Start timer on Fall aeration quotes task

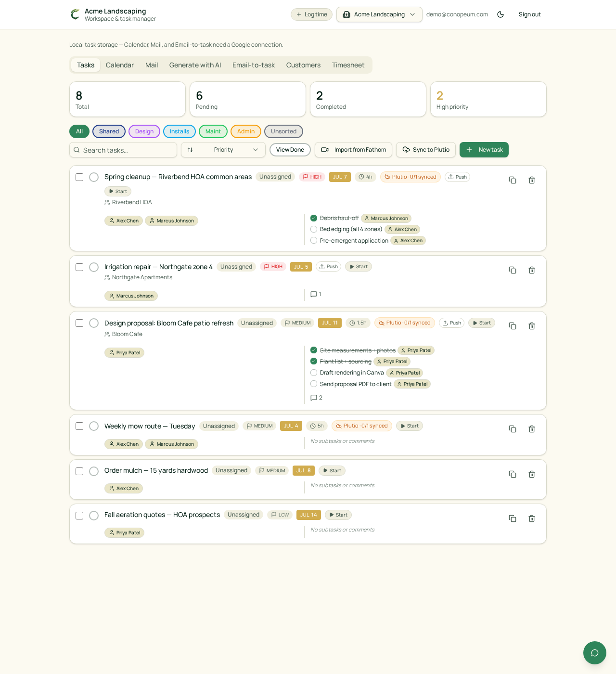(x=338, y=515)
